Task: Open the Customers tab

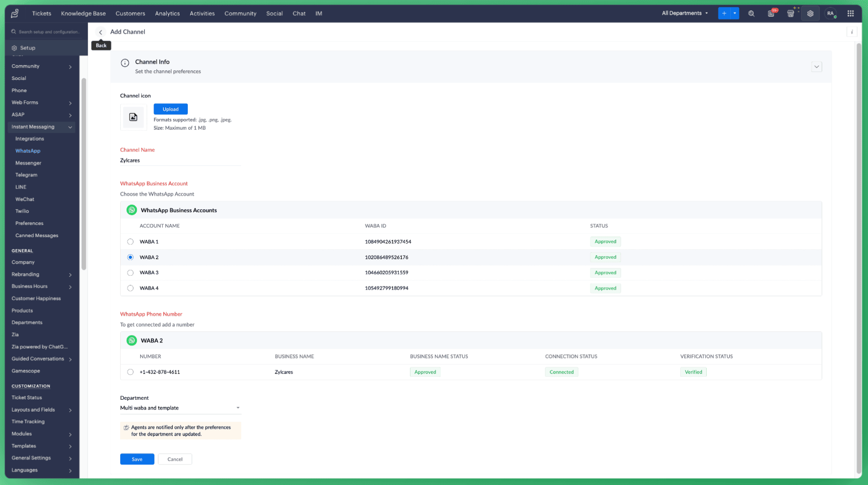Action: point(130,14)
